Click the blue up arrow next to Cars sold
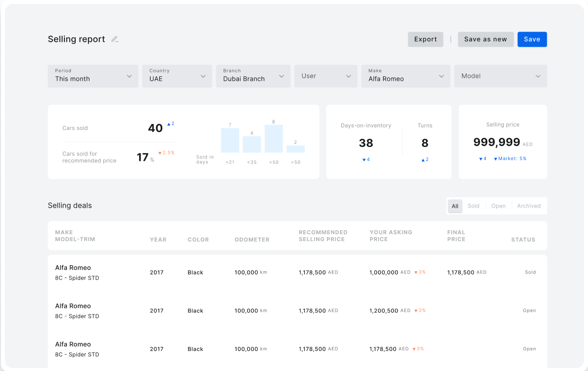Screen dimensions: 588x371 point(169,124)
